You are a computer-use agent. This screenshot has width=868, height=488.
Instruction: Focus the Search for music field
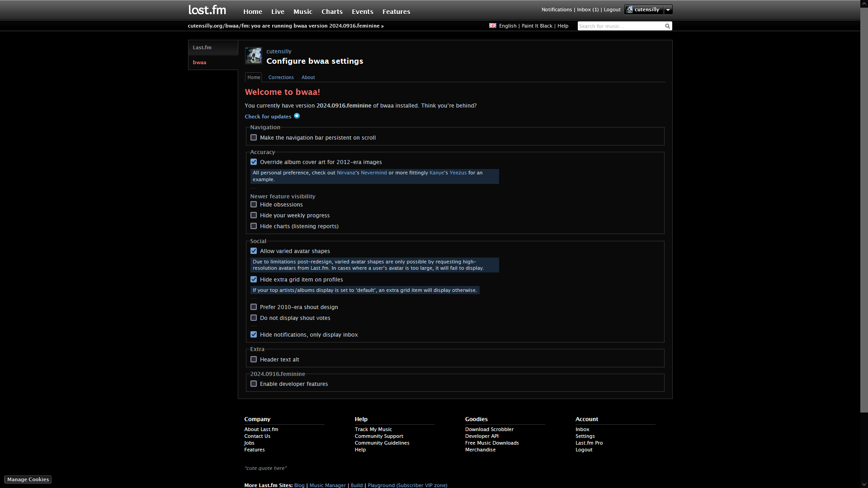619,26
